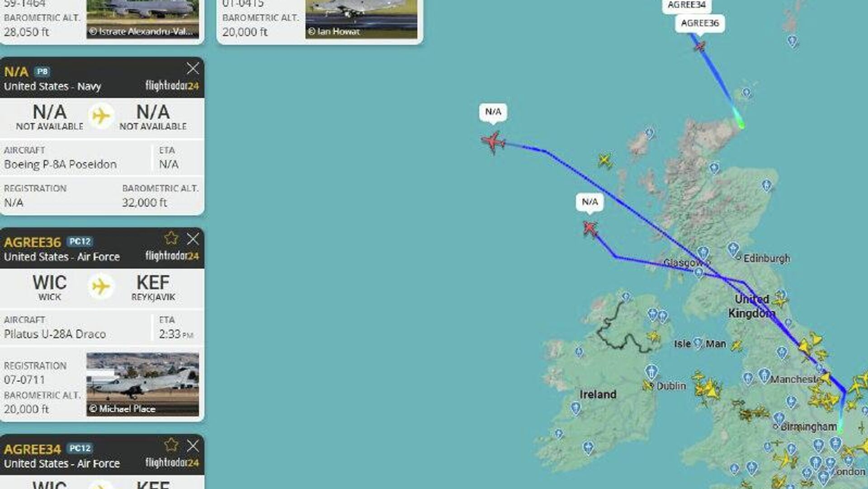Click the red P-8A plane farthest west
868x489 pixels.
pyautogui.click(x=493, y=142)
